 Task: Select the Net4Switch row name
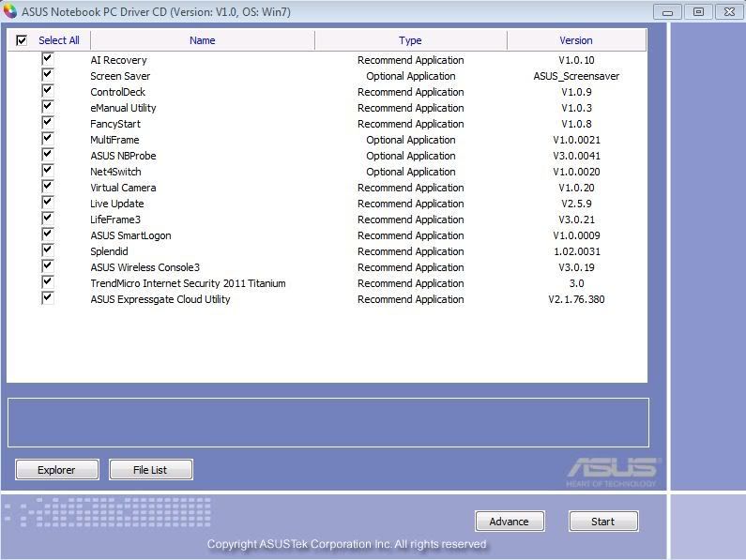coord(115,172)
